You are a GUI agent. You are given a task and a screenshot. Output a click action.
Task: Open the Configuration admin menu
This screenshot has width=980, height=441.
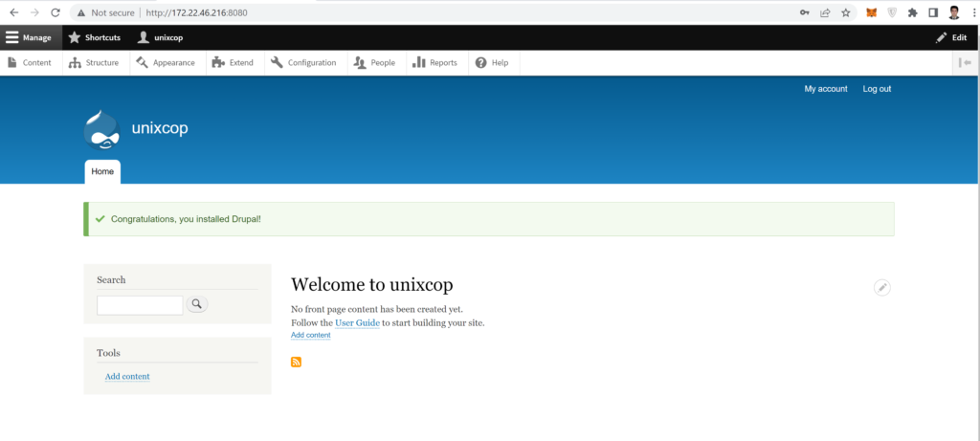tap(303, 62)
